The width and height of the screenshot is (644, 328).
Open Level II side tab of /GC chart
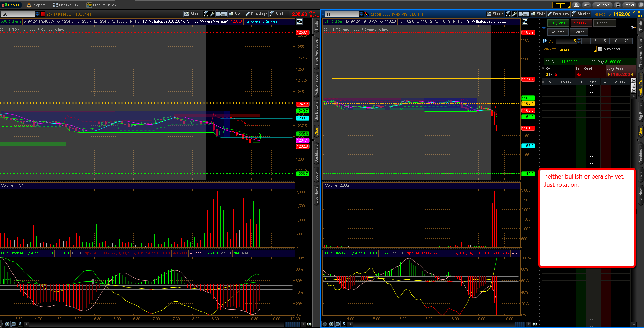pos(316,174)
